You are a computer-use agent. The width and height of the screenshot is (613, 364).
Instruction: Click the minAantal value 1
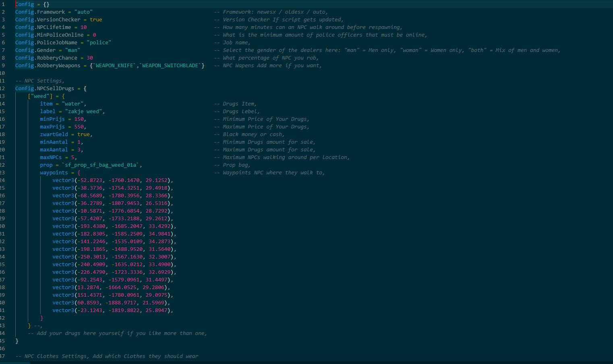(79, 142)
